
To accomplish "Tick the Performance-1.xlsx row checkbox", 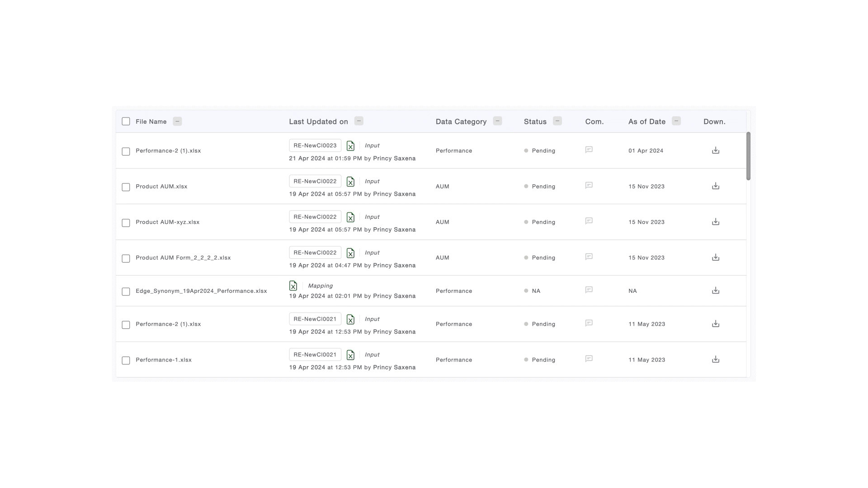I will point(126,361).
